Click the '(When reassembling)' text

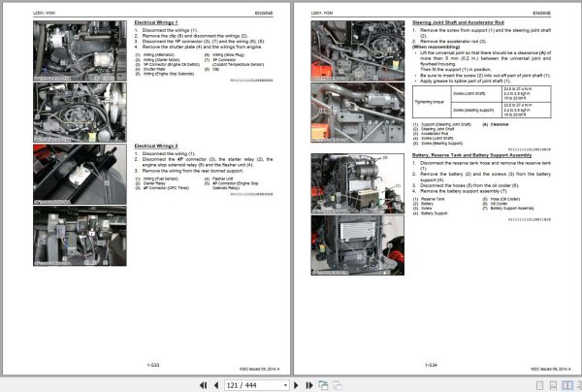click(436, 48)
